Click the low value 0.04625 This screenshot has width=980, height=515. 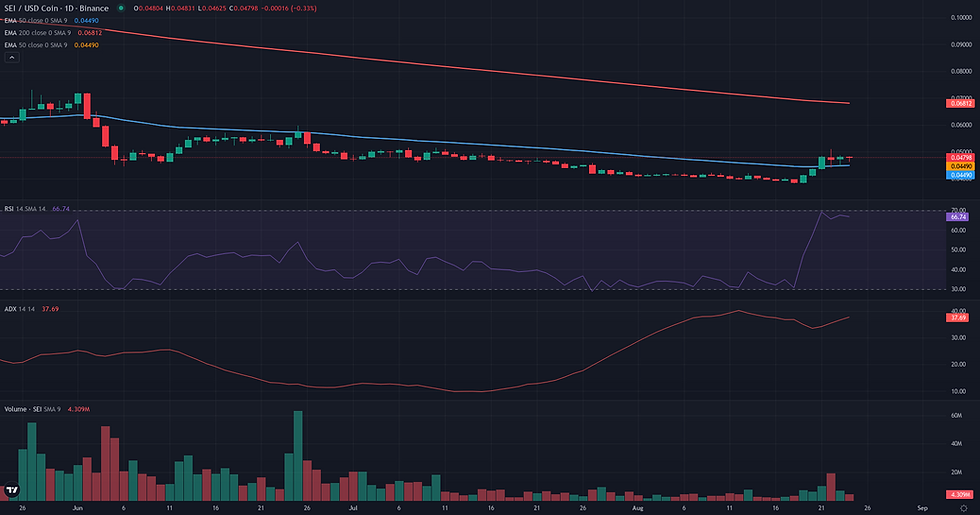pyautogui.click(x=216, y=8)
